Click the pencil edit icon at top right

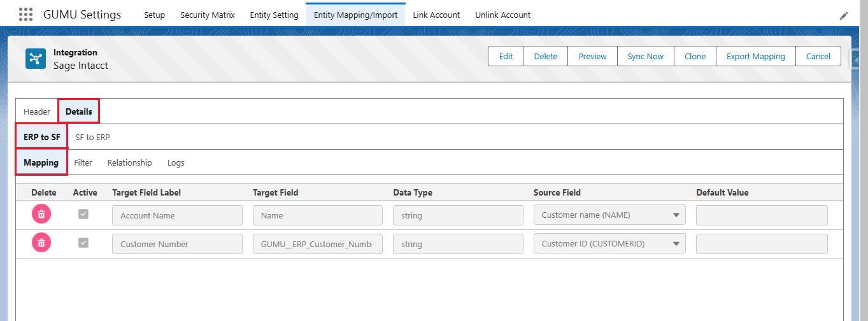click(x=844, y=15)
